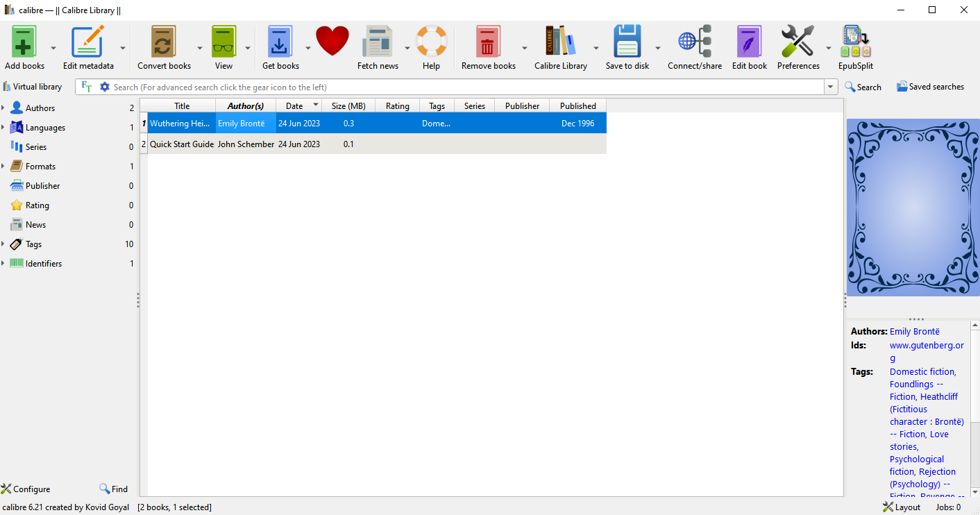Open Connect/share network icon

pyautogui.click(x=695, y=42)
